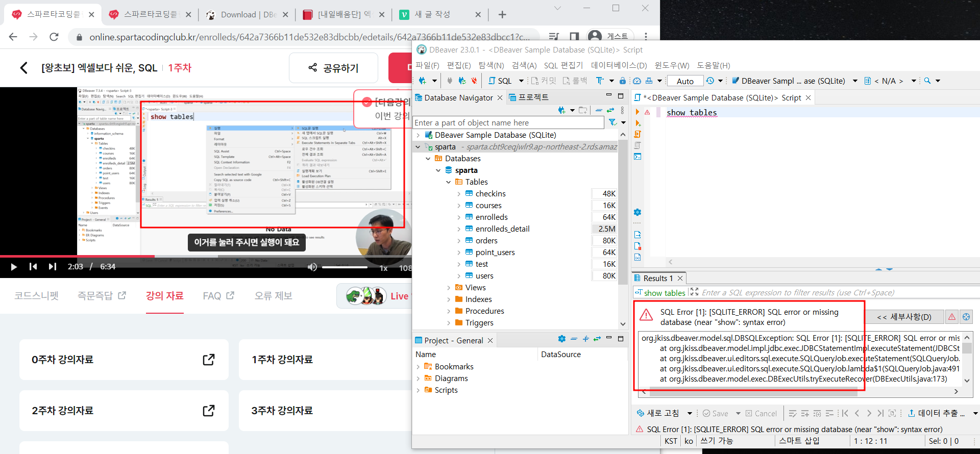Open the SQL 편집기 menu
The width and height of the screenshot is (980, 454).
[x=563, y=65]
